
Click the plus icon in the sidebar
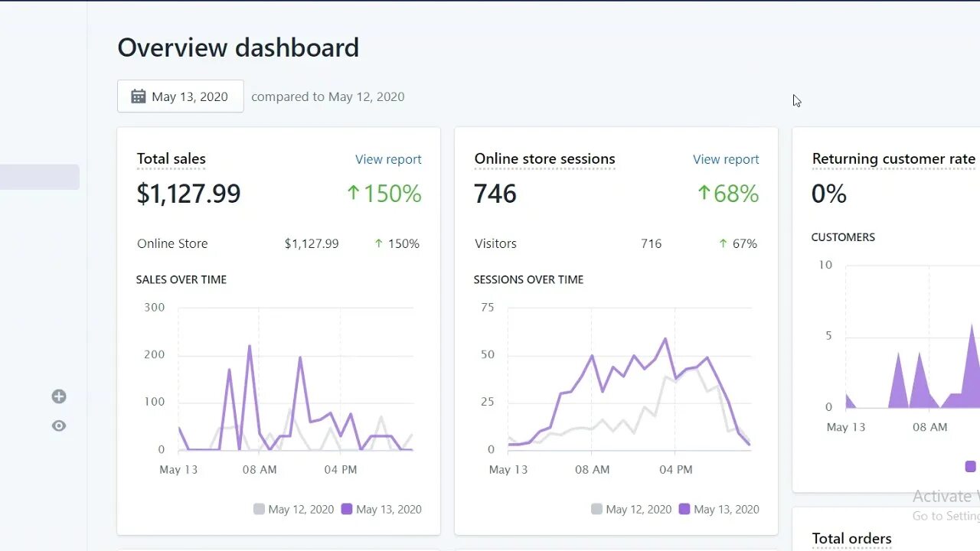59,396
